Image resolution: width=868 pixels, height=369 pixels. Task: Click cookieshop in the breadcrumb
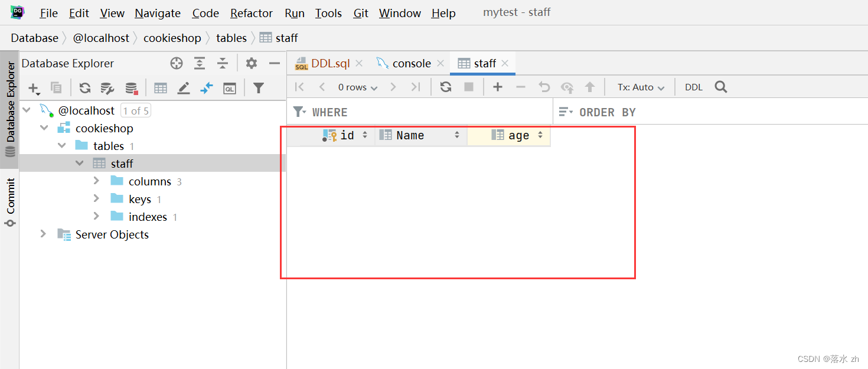point(172,38)
